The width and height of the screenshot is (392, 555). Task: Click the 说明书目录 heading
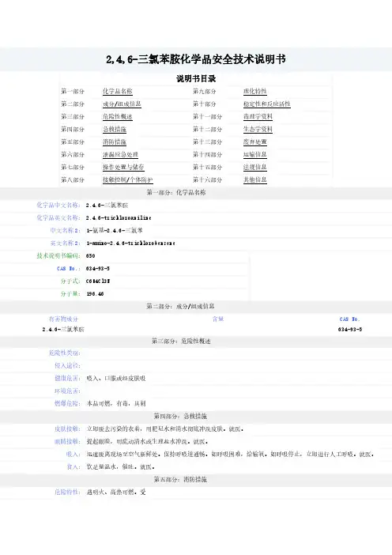(x=196, y=78)
